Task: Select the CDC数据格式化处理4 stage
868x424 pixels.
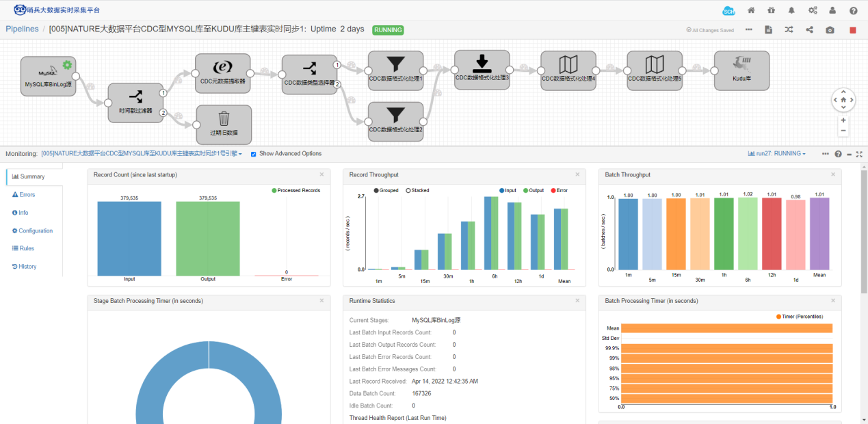Action: [x=568, y=71]
